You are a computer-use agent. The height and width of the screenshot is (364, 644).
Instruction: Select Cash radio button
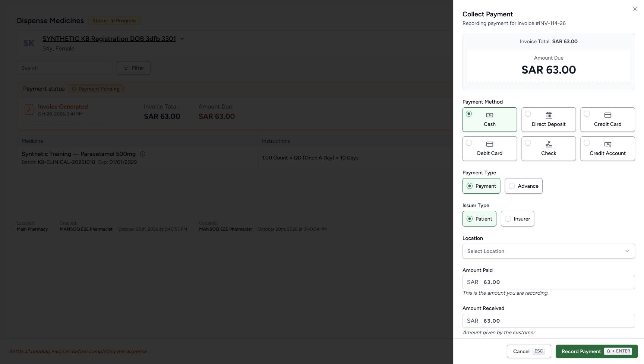click(469, 114)
